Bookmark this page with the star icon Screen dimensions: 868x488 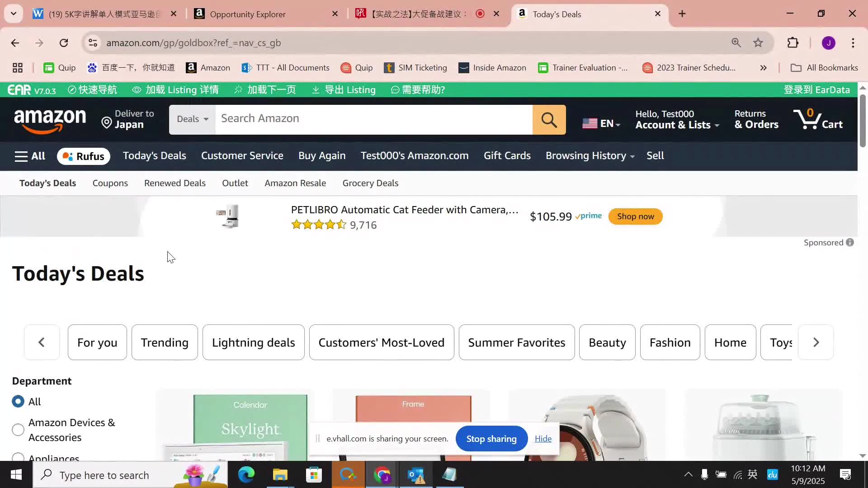[758, 43]
